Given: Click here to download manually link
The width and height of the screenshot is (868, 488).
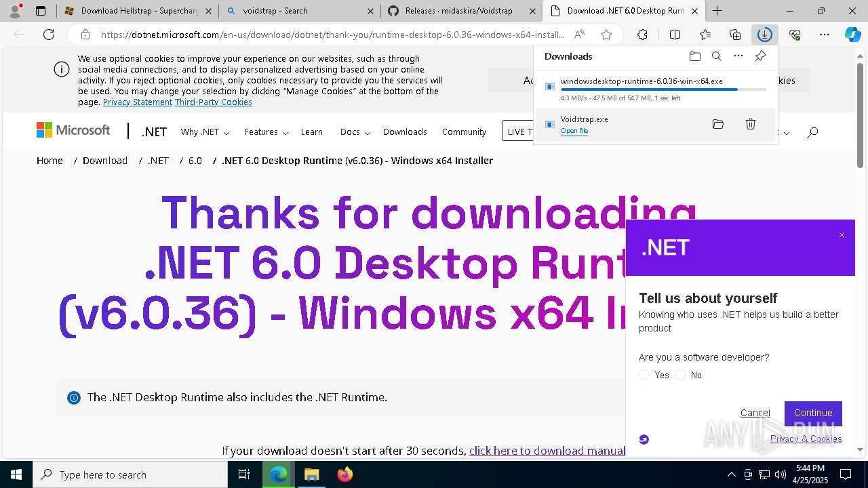Looking at the screenshot, I should click(547, 451).
